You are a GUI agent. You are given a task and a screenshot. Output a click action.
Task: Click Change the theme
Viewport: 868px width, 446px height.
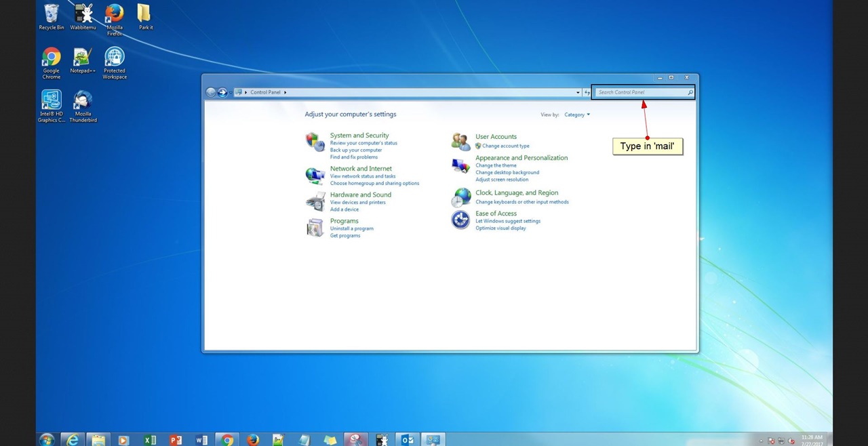(496, 165)
